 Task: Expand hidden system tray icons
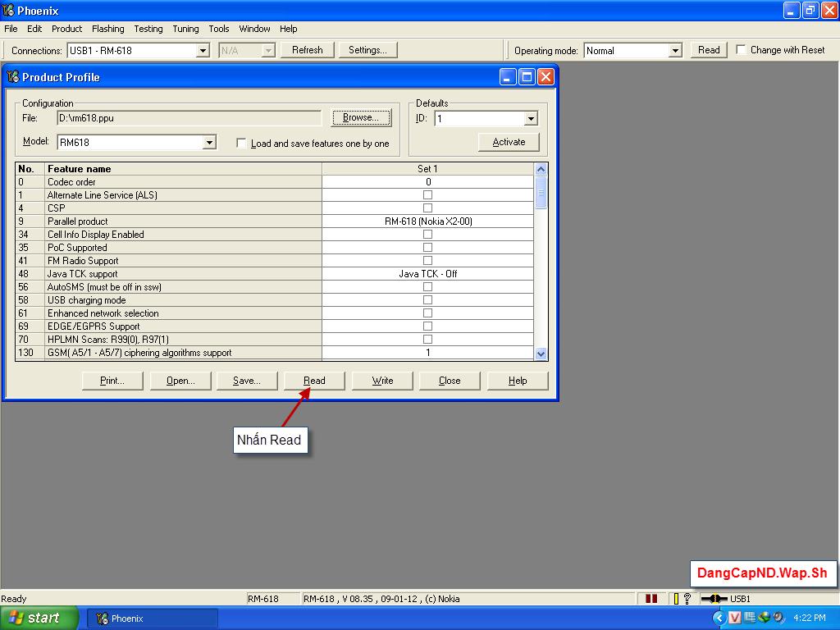(x=719, y=619)
